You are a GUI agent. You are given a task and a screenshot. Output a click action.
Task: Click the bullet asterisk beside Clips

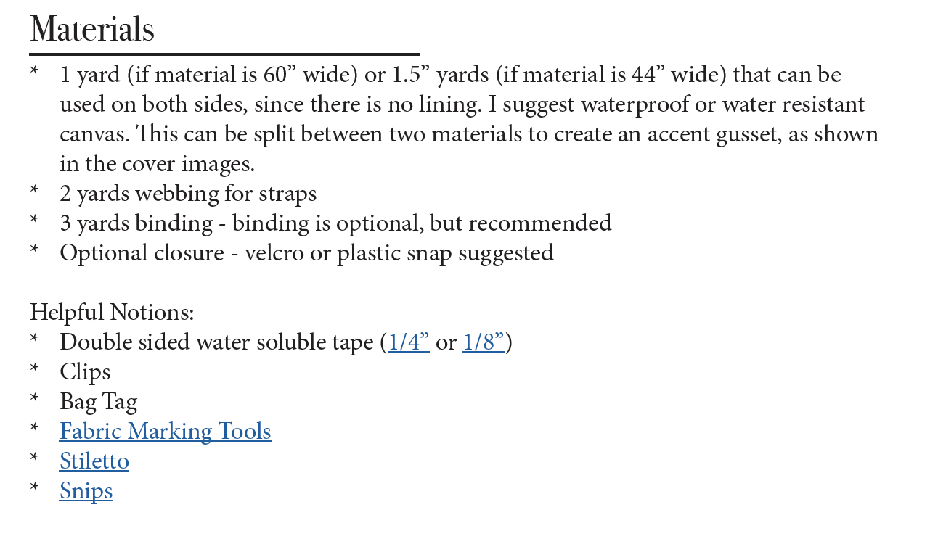34,369
